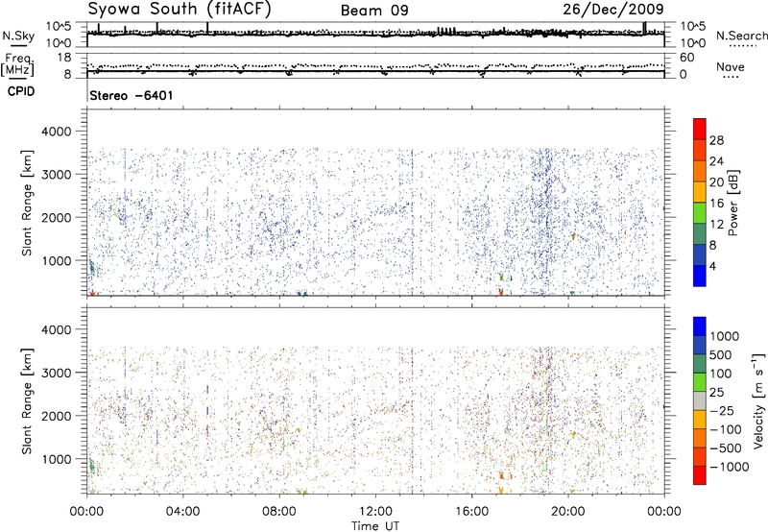768x532 pixels.
Task: Click the '-1000' velocity colorbar tick label
Action: point(730,467)
